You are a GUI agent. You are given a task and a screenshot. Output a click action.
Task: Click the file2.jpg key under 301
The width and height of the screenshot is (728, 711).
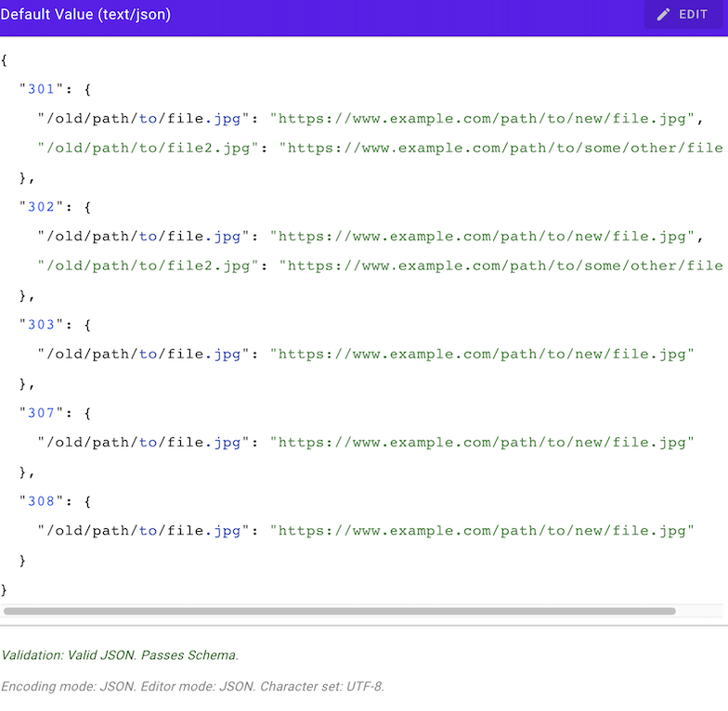(148, 149)
